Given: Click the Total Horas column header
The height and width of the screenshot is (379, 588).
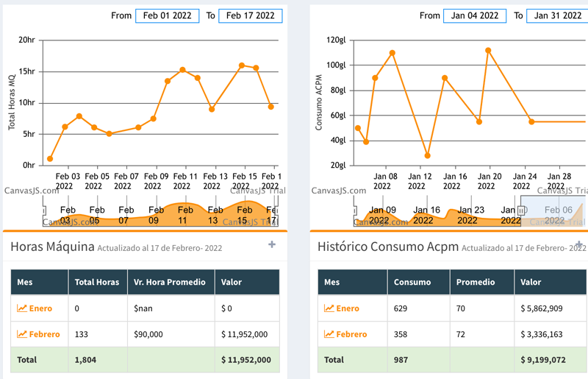Looking at the screenshot, I should pyautogui.click(x=97, y=282).
